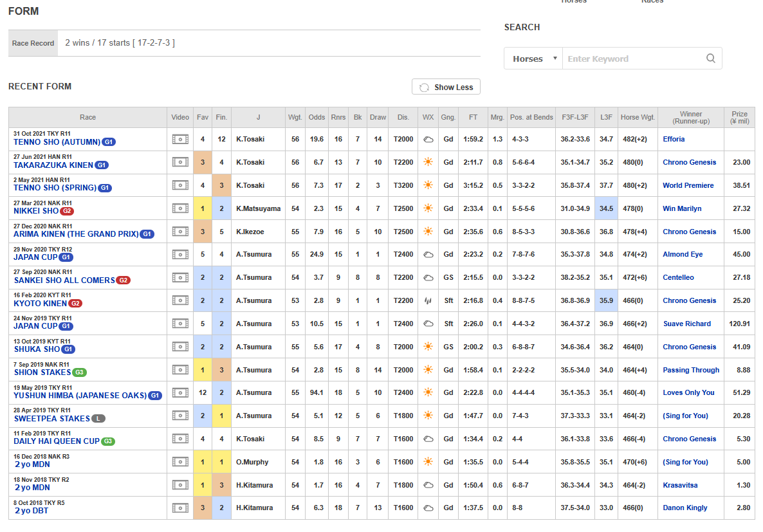Play video for Arima Kinen race
This screenshot has height=532, width=763.
[180, 232]
